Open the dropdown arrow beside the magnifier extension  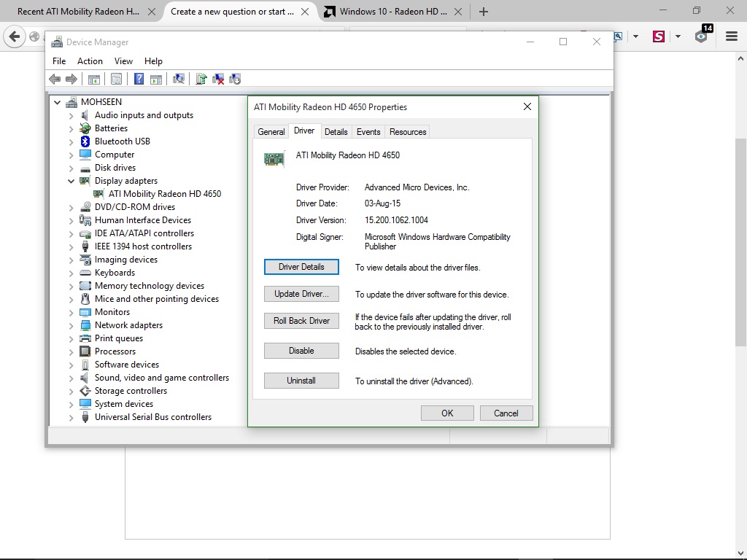(x=635, y=36)
